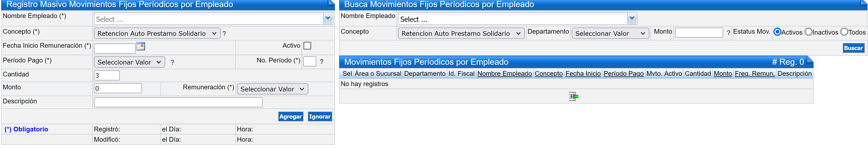Click the Buscar button
868x148 pixels.
tap(853, 48)
